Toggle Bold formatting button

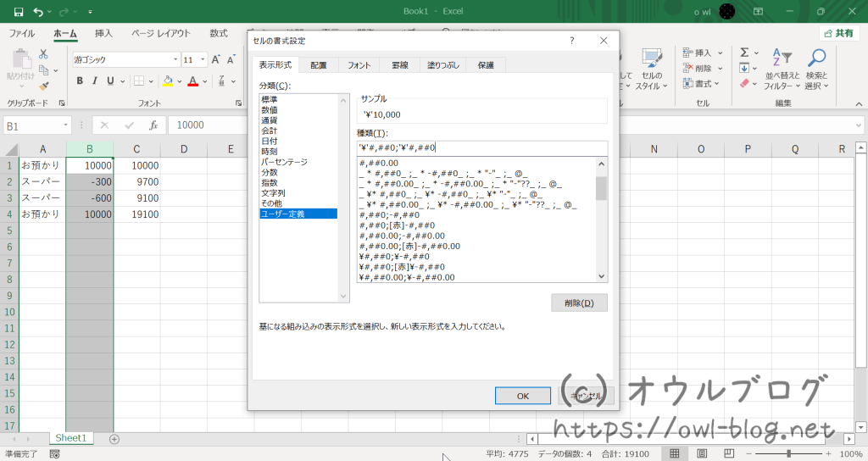(x=81, y=81)
